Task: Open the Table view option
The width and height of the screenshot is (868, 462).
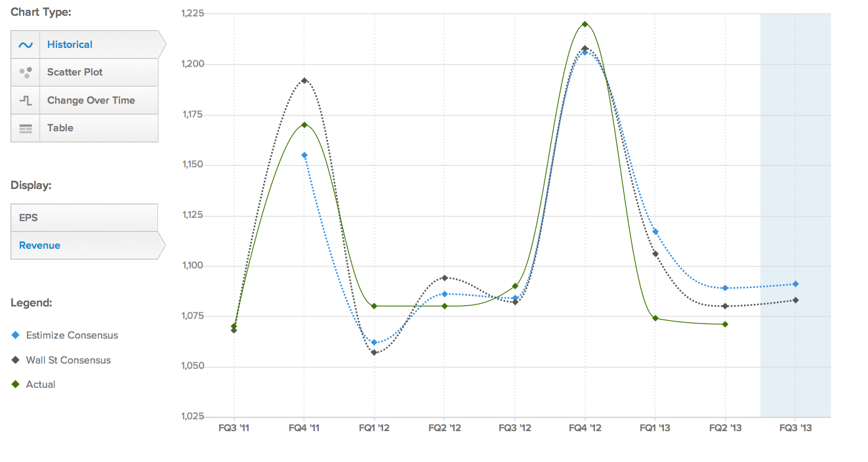Action: coord(60,128)
